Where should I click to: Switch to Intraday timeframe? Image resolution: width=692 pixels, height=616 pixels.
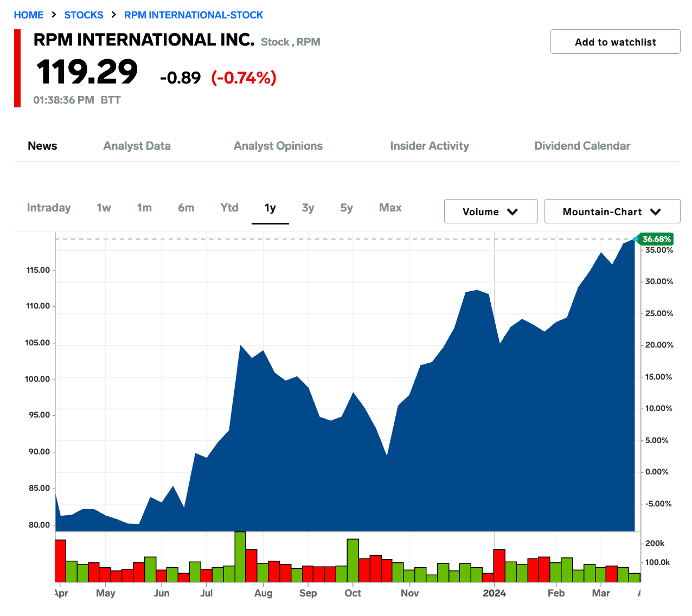[49, 208]
